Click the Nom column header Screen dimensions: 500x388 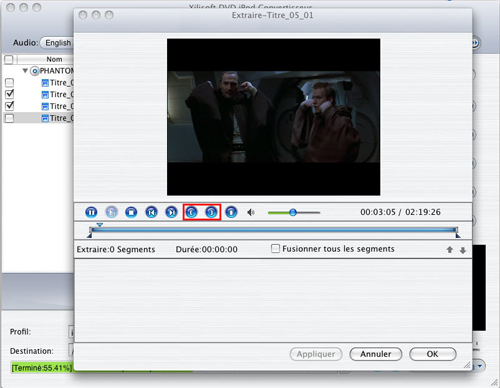click(46, 59)
